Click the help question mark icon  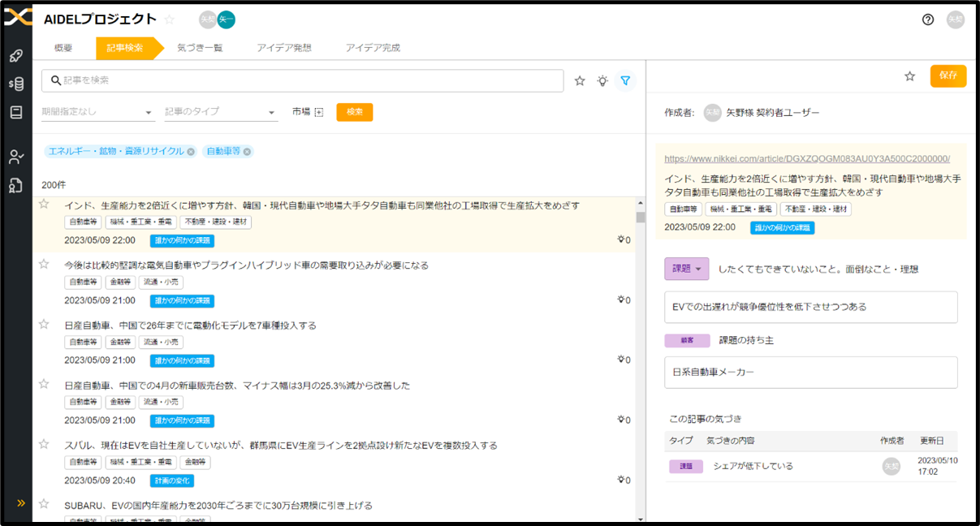pos(928,19)
